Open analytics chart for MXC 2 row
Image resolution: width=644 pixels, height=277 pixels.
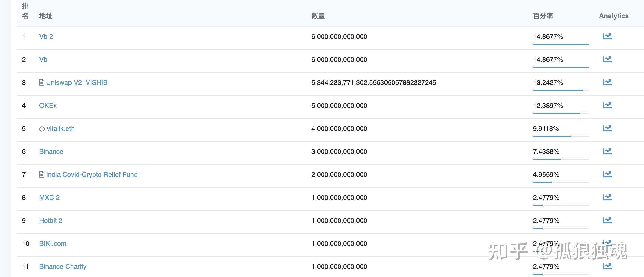607,197
